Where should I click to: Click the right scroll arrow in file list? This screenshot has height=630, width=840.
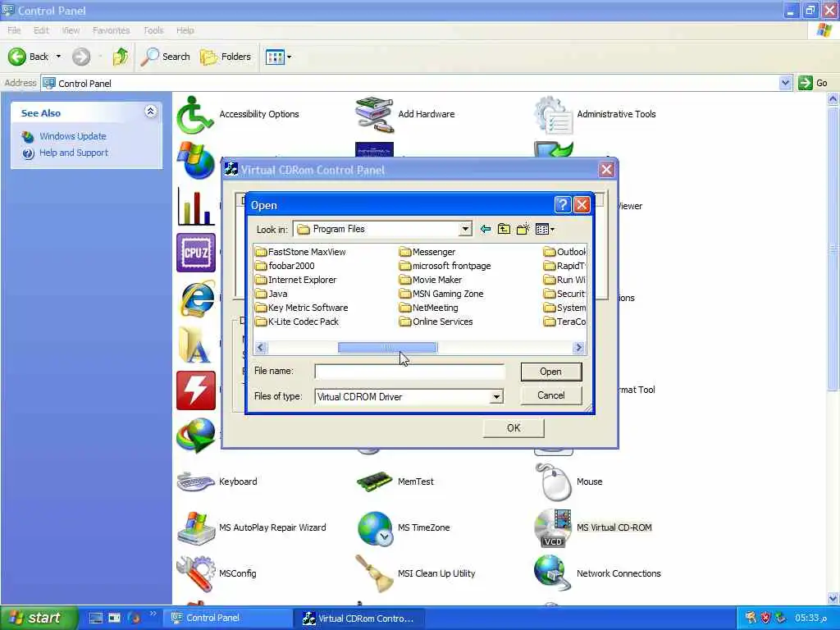(578, 348)
